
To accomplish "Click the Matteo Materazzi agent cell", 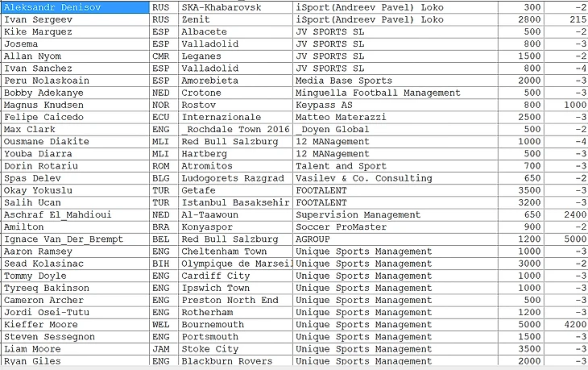I will click(395, 117).
